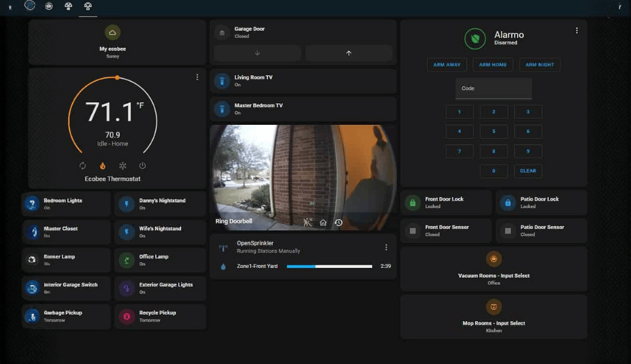This screenshot has width=631, height=364.
Task: Switch to first dashboard tab icon
Action: [x=29, y=6]
